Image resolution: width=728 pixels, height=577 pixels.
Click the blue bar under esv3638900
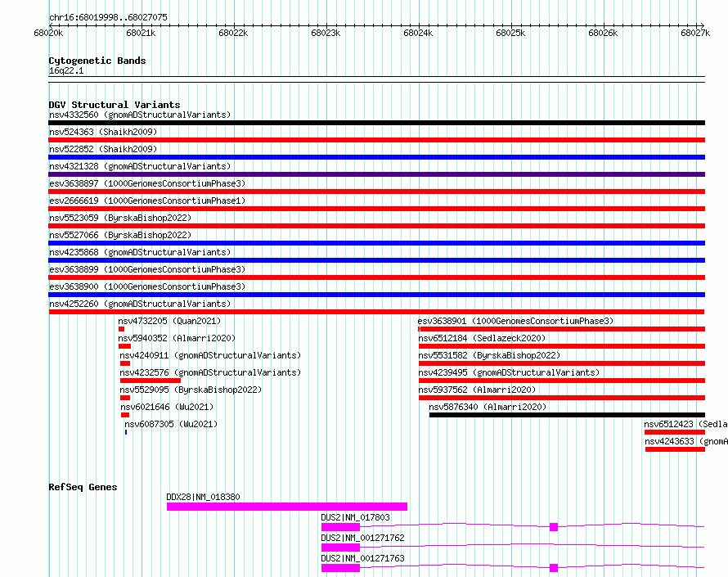pyautogui.click(x=376, y=295)
